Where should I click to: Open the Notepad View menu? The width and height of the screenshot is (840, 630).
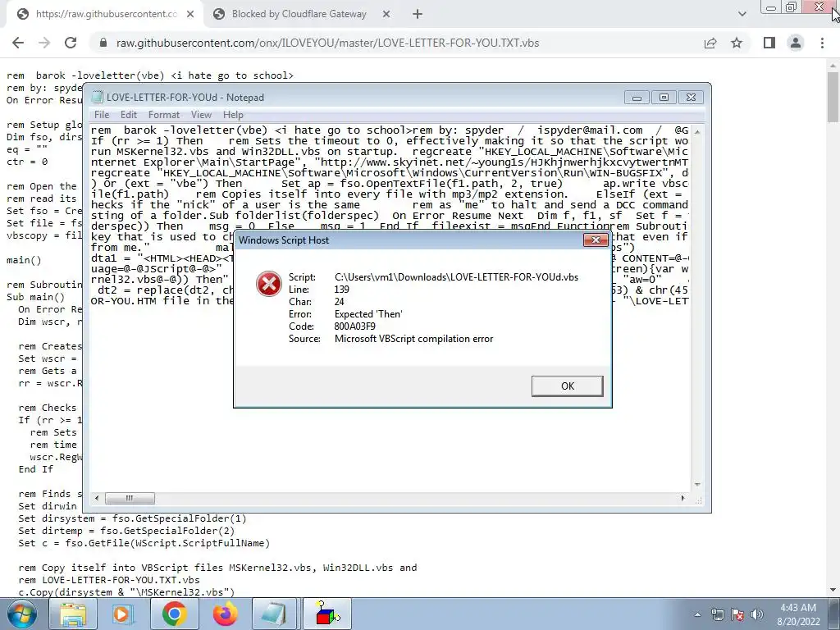click(x=202, y=115)
